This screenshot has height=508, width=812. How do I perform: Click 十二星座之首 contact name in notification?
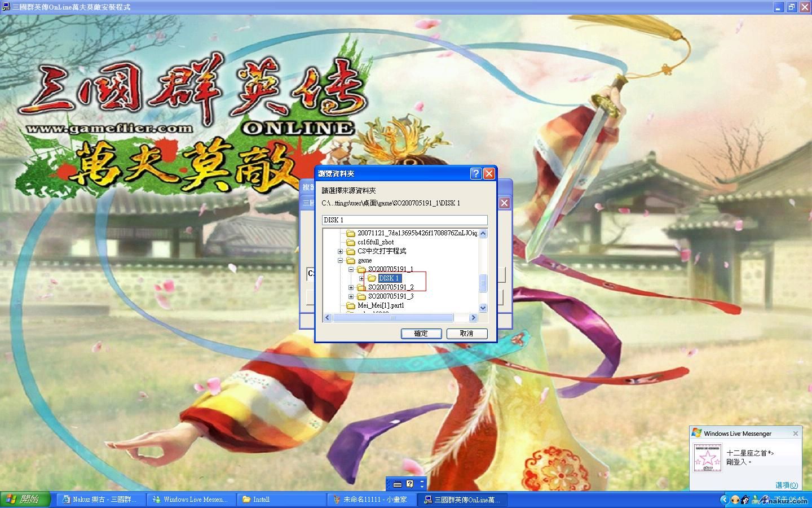[x=750, y=453]
